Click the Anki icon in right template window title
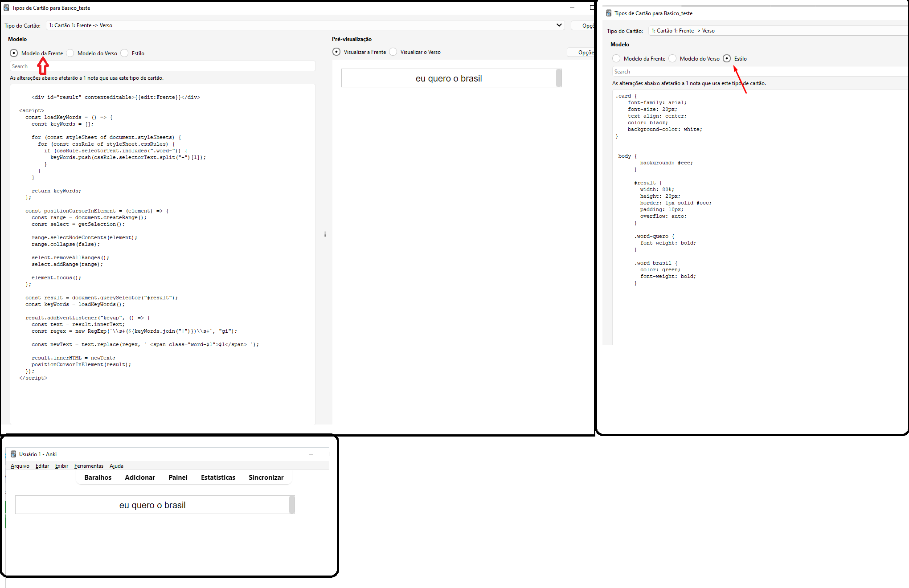This screenshot has height=588, width=909. 609,13
